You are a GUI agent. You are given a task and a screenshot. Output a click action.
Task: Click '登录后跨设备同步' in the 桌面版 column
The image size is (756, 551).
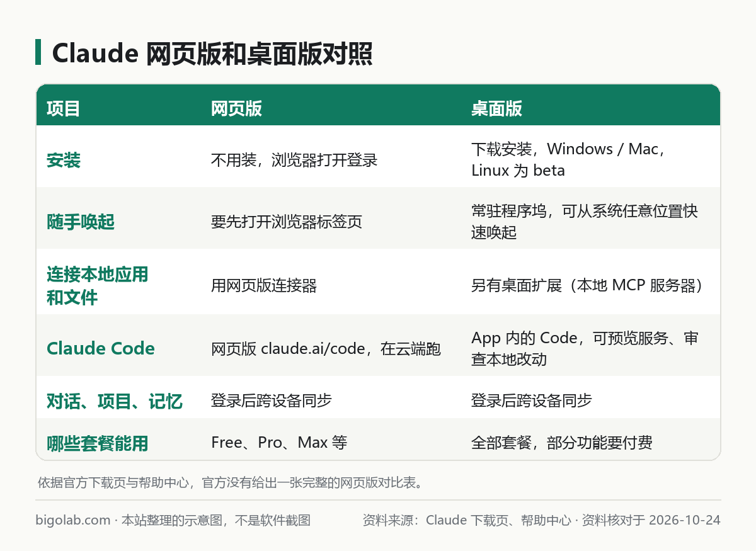pyautogui.click(x=532, y=400)
